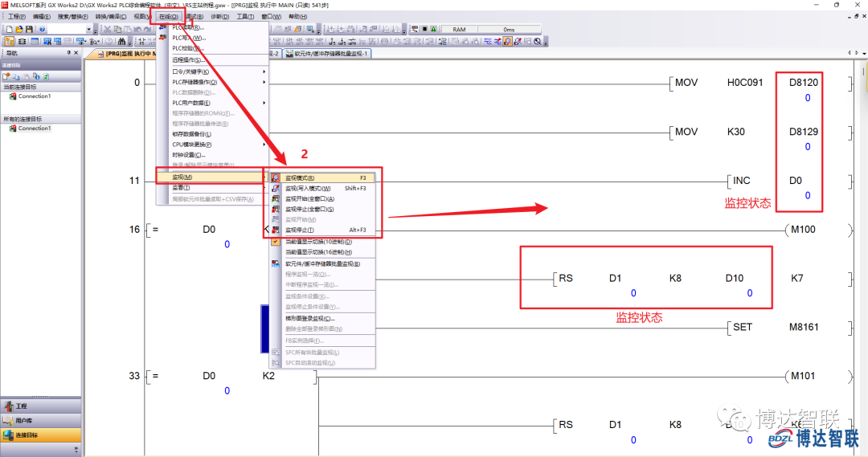Click the Copy icon in toolbar
Screen dimensions: 868x457
[117, 29]
